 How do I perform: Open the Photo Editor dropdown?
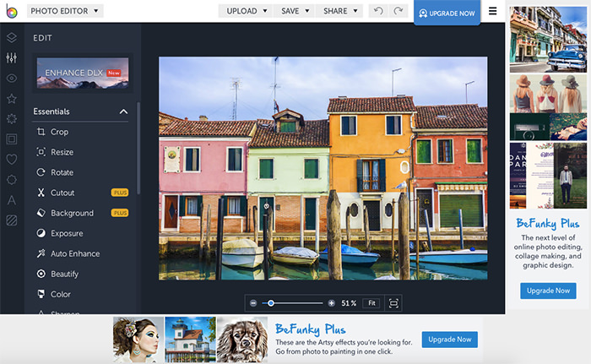[x=66, y=11]
